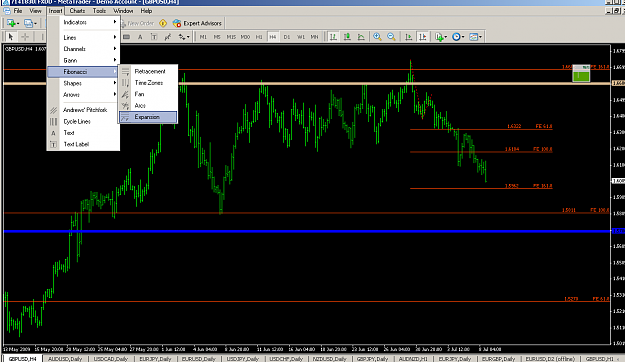Image resolution: width=625 pixels, height=362 pixels.
Task: Expand the Lines submenu
Action: [83, 37]
